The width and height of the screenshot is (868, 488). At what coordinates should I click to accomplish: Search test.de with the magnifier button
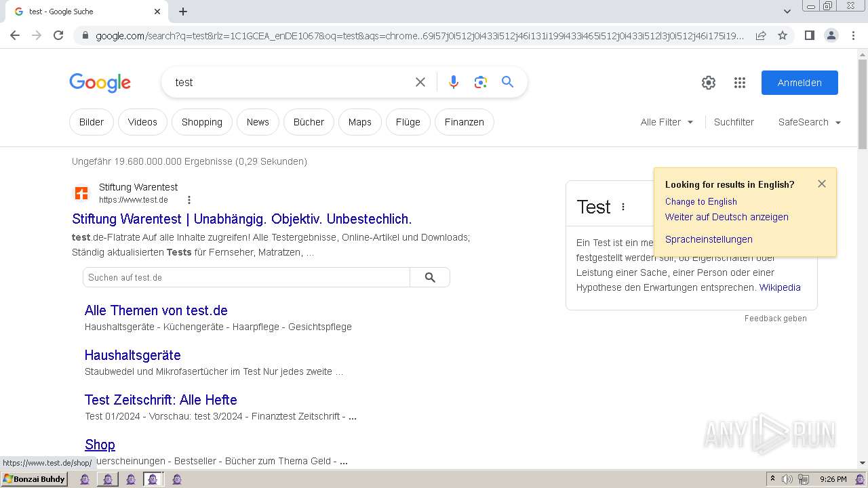point(430,277)
